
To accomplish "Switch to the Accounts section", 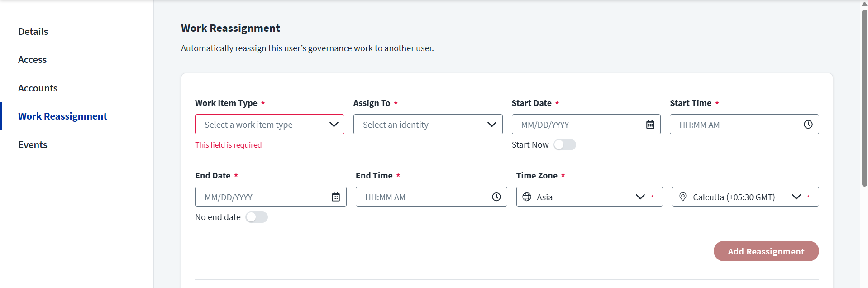I will click(38, 88).
